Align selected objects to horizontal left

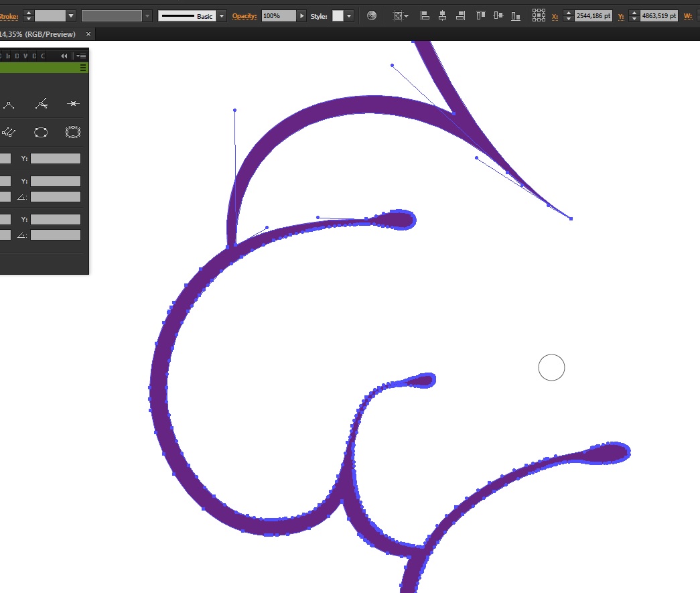click(x=425, y=16)
